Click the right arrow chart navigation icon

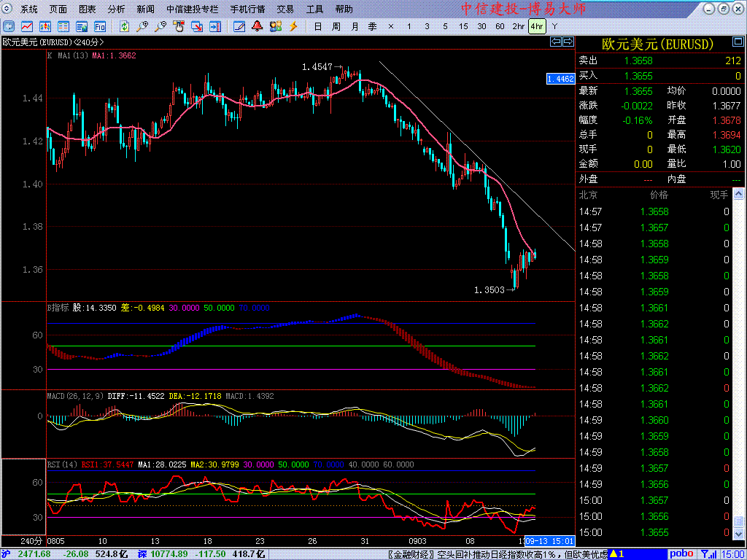[x=568, y=42]
